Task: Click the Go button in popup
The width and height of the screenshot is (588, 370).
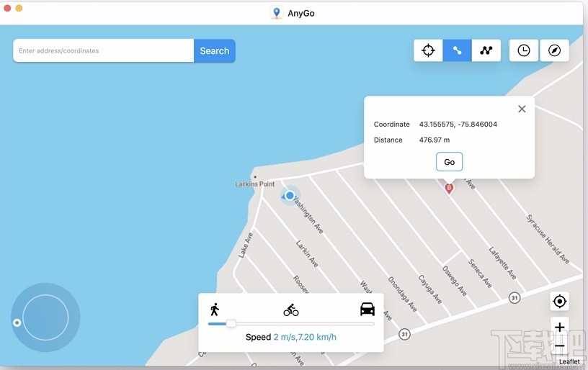Action: pyautogui.click(x=449, y=162)
